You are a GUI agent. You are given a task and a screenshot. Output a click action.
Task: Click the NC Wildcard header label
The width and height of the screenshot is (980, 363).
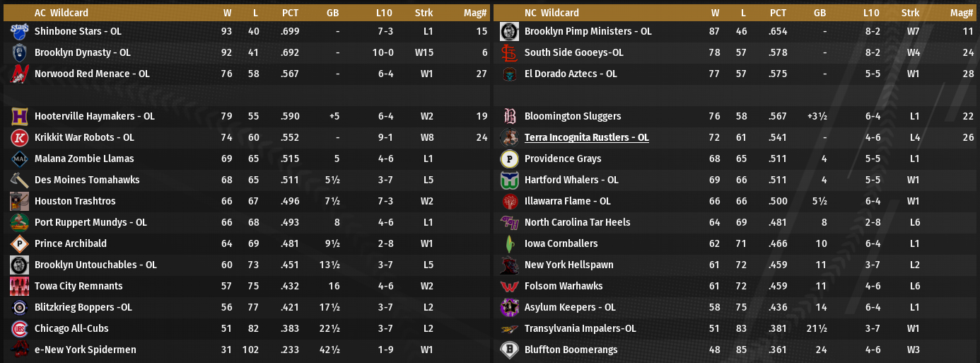[552, 13]
